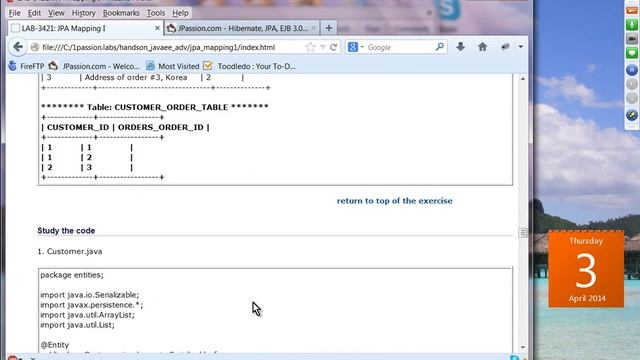This screenshot has height=360, width=640.
Task: Close the JPassion.com Hibernate tab
Action: tap(313, 28)
